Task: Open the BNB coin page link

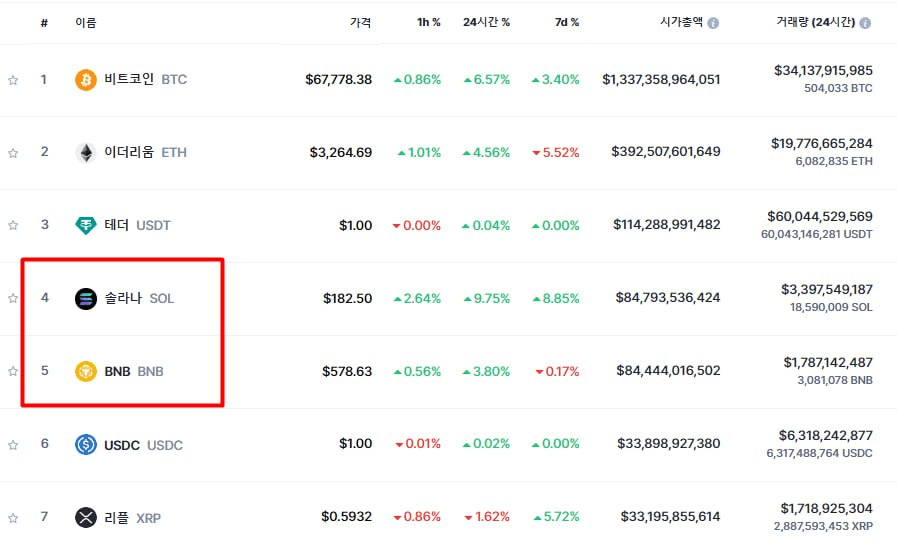Action: tap(134, 371)
